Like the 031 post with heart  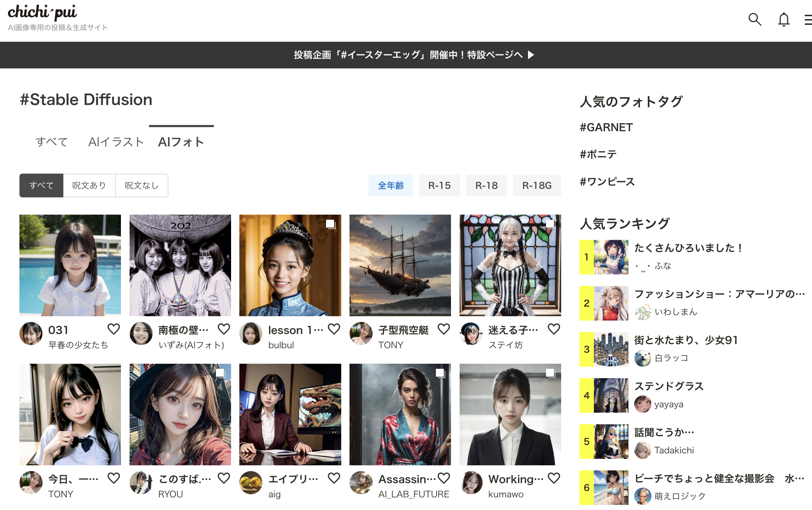coord(114,329)
